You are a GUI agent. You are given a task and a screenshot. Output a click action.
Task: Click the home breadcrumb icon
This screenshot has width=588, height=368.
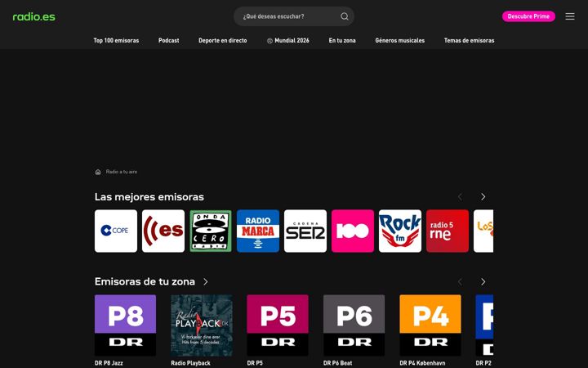[98, 172]
